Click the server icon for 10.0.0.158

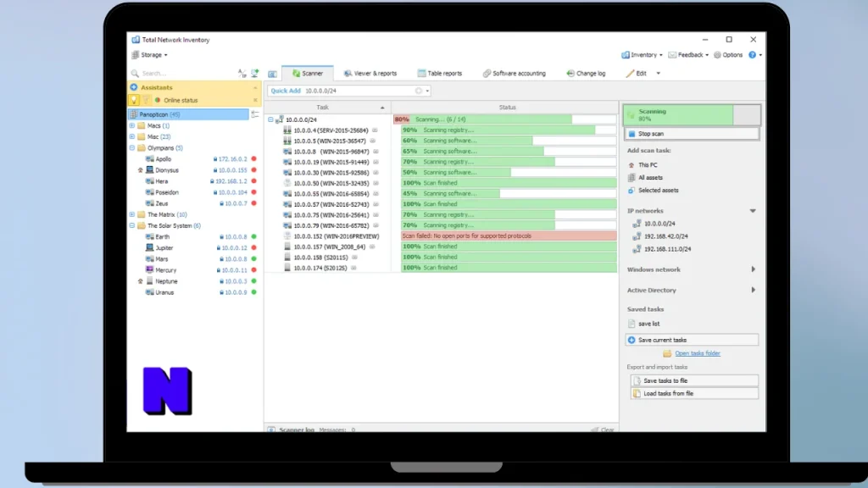coord(287,258)
